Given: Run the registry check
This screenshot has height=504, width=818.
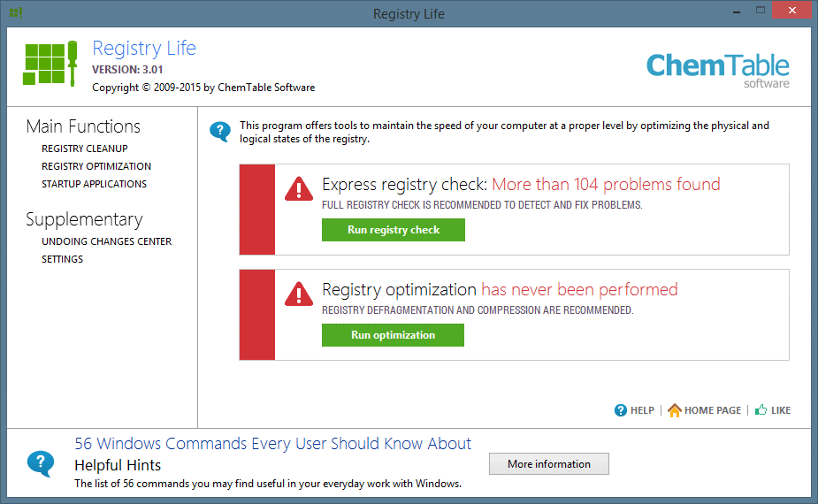Looking at the screenshot, I should coord(394,230).
